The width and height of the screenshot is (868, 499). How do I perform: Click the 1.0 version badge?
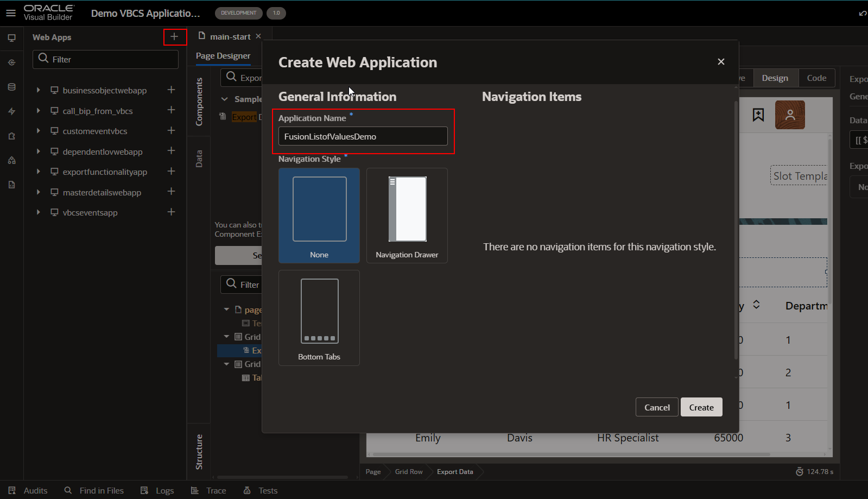pyautogui.click(x=276, y=13)
